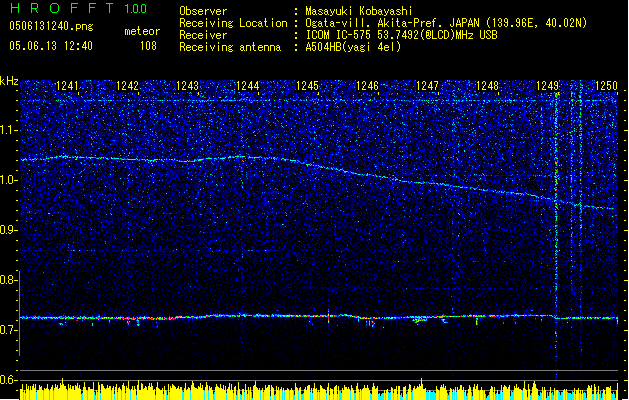Click the kHz axis unit label
The image size is (629, 400).
(x=9, y=81)
